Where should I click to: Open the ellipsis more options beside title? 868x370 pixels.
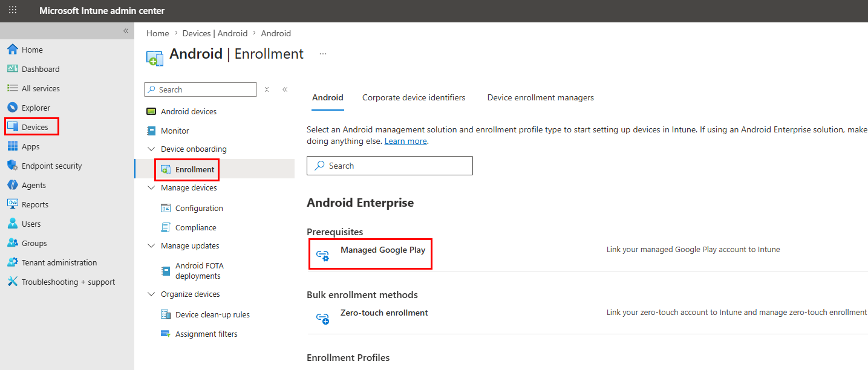(x=323, y=54)
